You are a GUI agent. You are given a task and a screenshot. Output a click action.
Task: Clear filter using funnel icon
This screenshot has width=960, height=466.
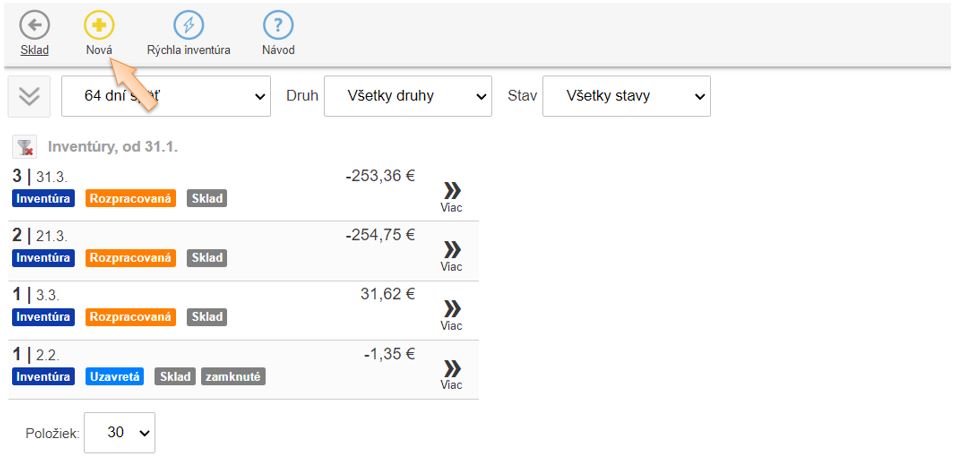click(24, 148)
